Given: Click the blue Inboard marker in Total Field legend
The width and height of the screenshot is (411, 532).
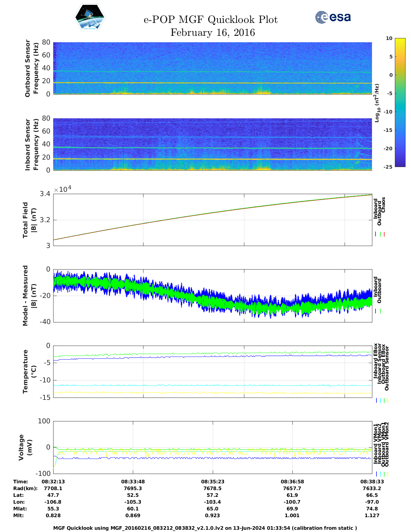Looking at the screenshot, I should point(376,234).
